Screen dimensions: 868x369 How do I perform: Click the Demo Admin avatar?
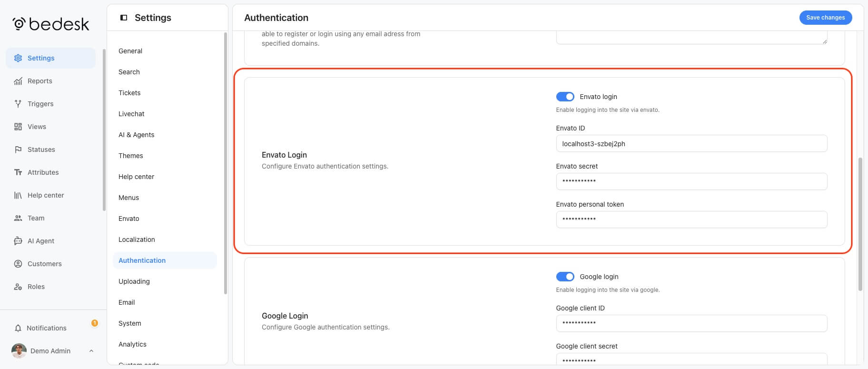[19, 351]
